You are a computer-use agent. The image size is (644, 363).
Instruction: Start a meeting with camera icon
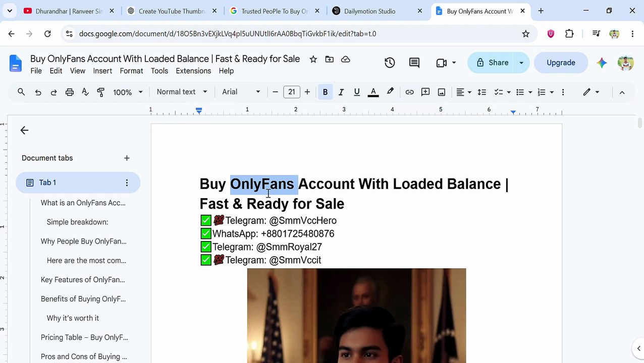pos(442,63)
